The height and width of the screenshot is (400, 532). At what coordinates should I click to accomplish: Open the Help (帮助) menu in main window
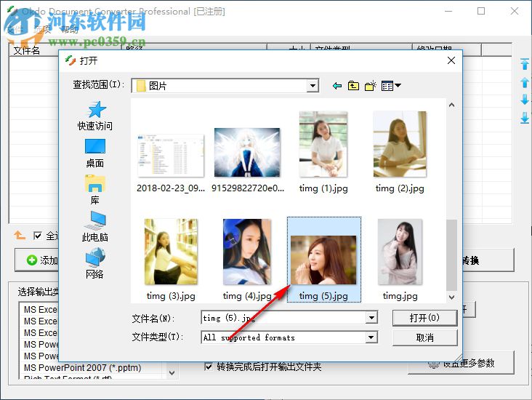point(69,29)
